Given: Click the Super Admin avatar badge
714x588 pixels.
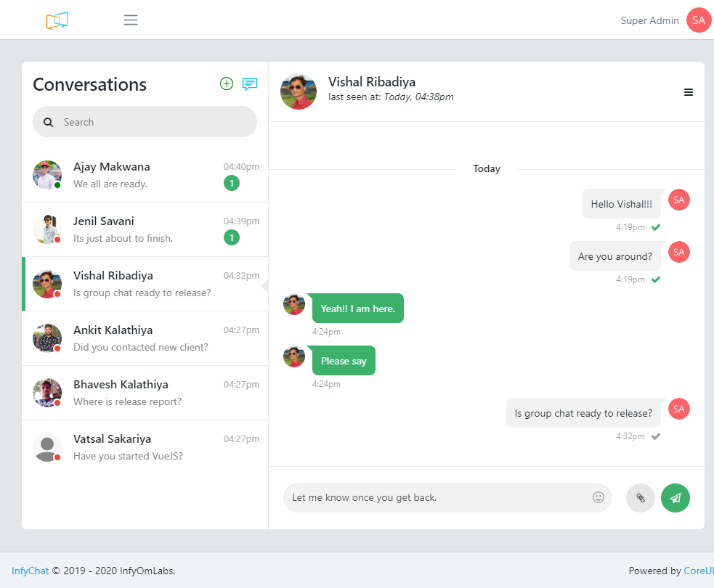Looking at the screenshot, I should pyautogui.click(x=698, y=20).
